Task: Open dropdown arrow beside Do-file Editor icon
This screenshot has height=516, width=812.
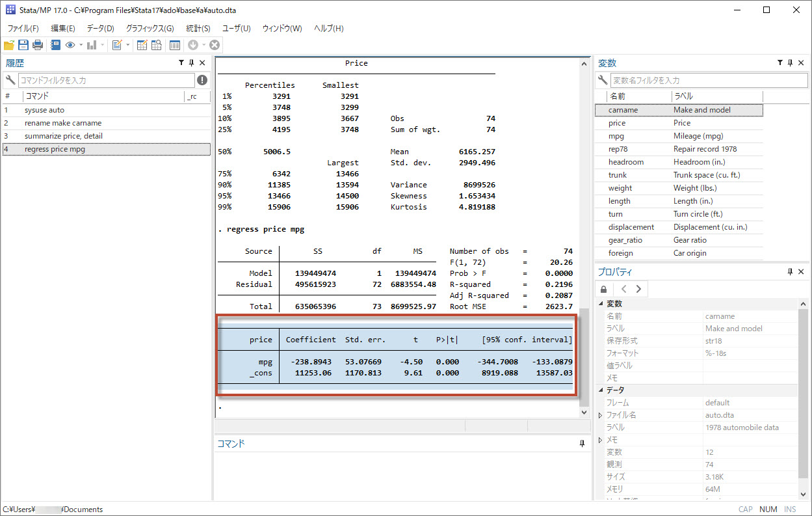Action: pos(127,45)
